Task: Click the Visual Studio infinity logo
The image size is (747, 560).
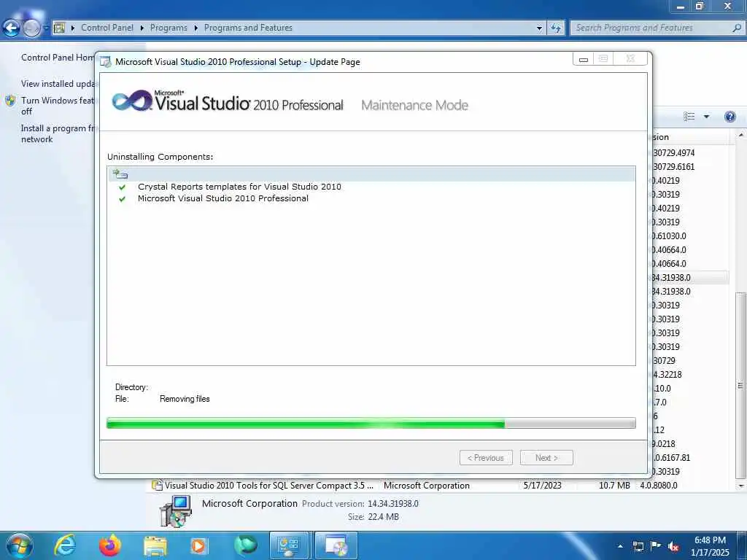Action: coord(132,101)
